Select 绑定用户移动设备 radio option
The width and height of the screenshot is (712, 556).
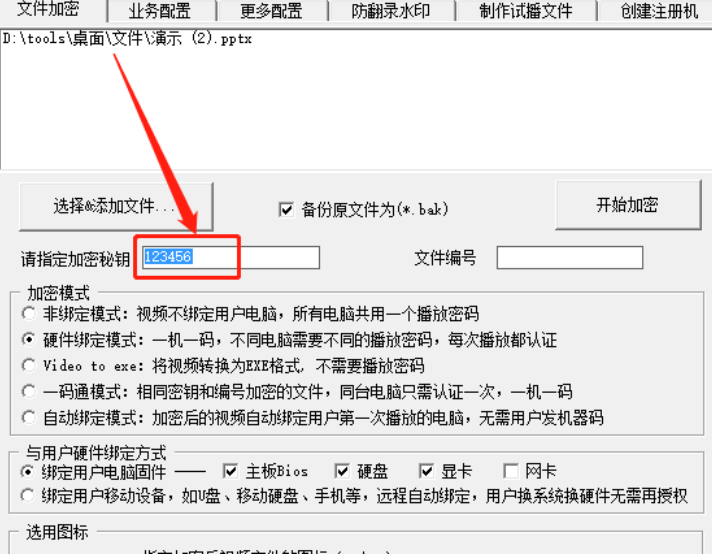28,496
